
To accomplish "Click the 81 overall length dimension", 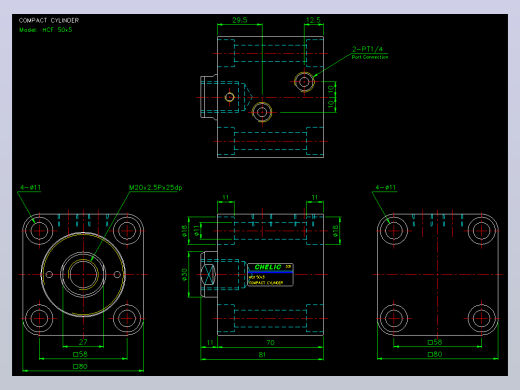I will [262, 355].
